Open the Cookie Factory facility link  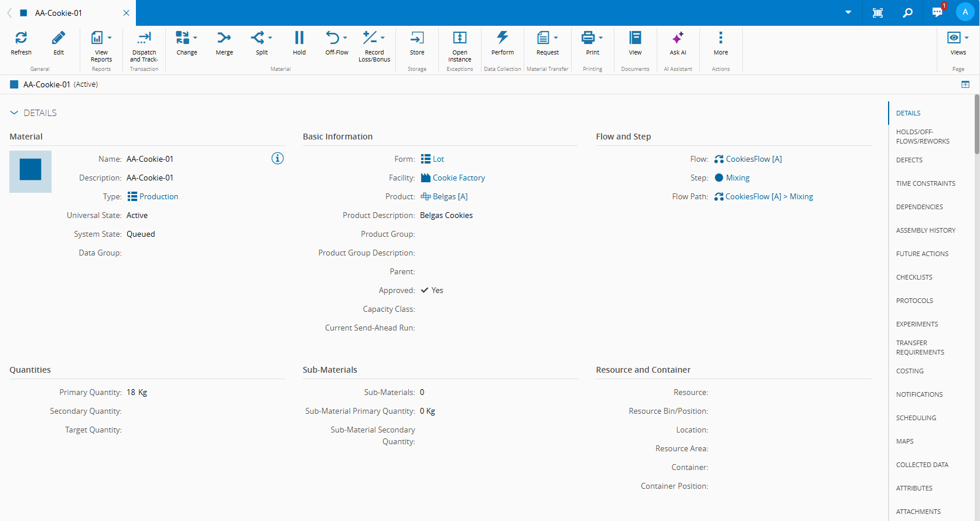click(x=459, y=178)
